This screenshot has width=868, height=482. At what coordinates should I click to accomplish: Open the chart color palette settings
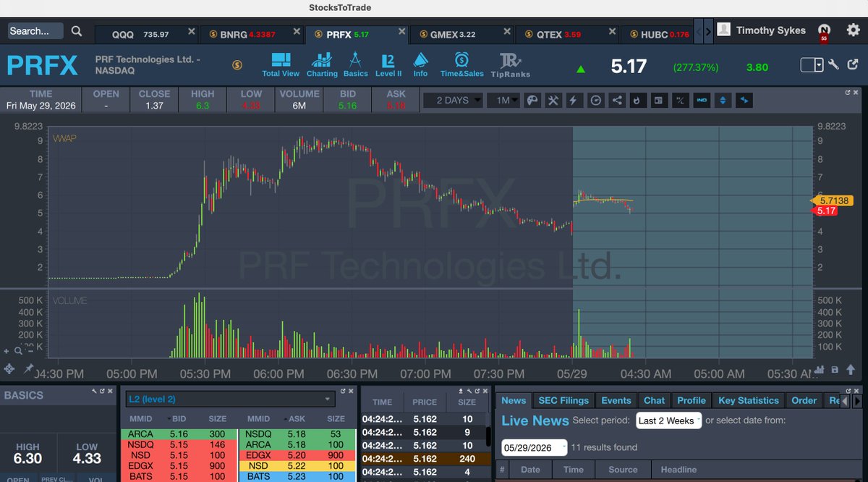532,101
